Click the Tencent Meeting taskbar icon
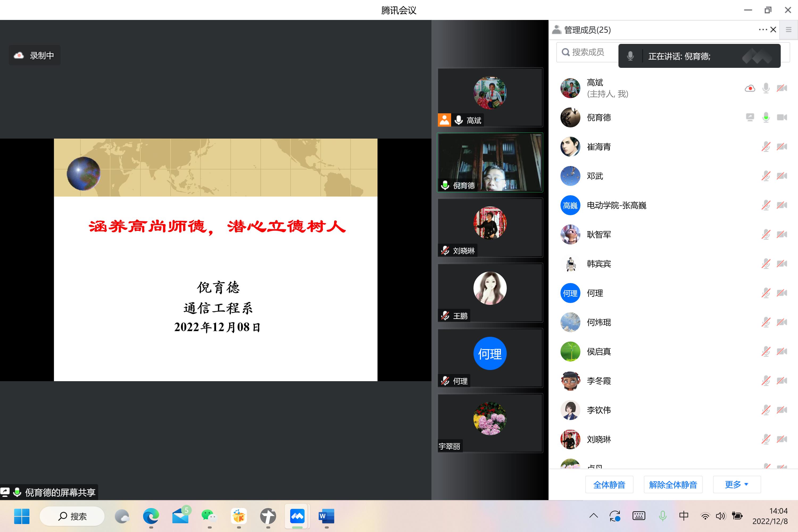The width and height of the screenshot is (798, 532). click(297, 516)
